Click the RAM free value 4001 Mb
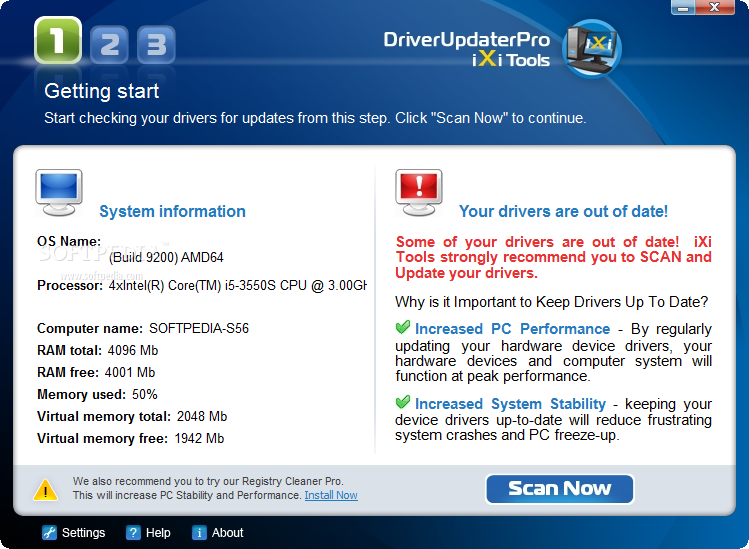 [130, 372]
